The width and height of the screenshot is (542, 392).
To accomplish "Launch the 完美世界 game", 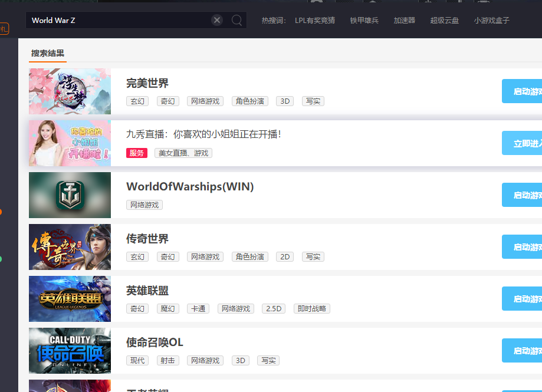I will [522, 91].
